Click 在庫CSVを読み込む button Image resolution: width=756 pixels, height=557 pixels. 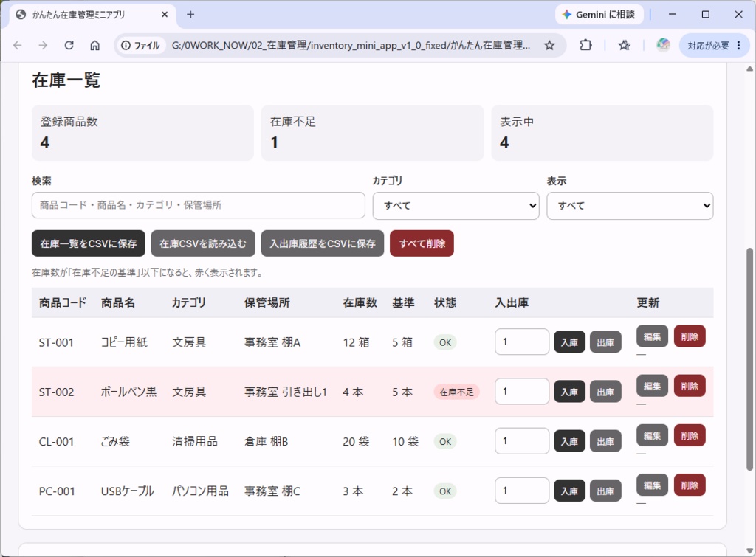(203, 243)
